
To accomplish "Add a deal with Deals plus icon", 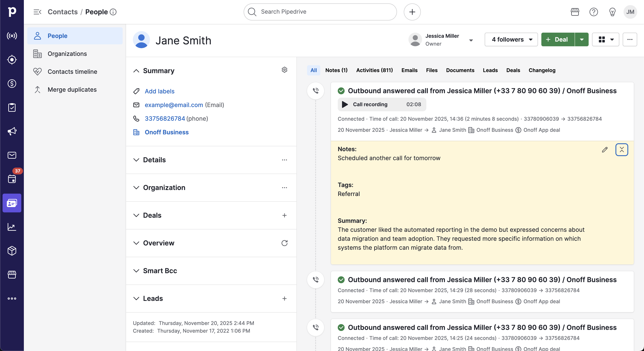I will coord(284,215).
